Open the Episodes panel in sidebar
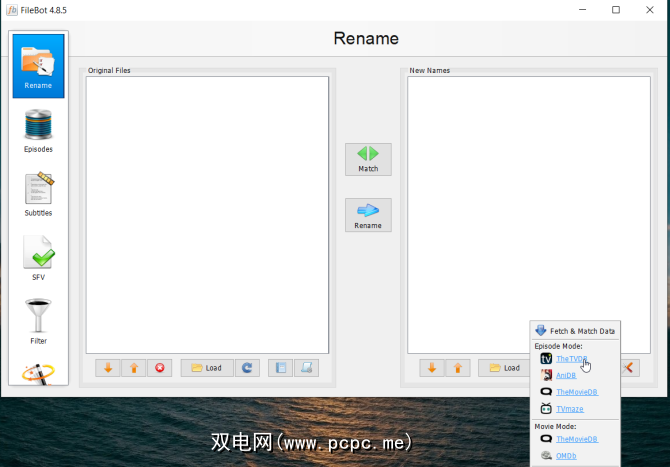 [38, 130]
